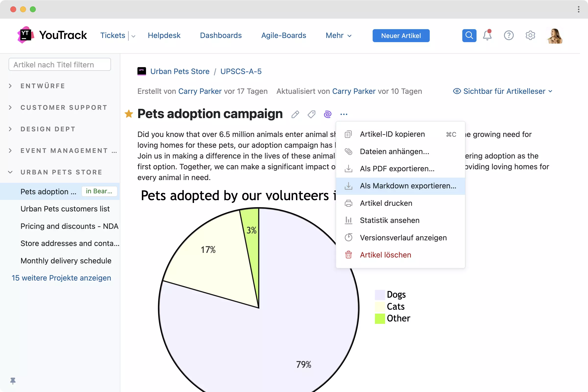Click the blue search magnifier button

[469, 36]
